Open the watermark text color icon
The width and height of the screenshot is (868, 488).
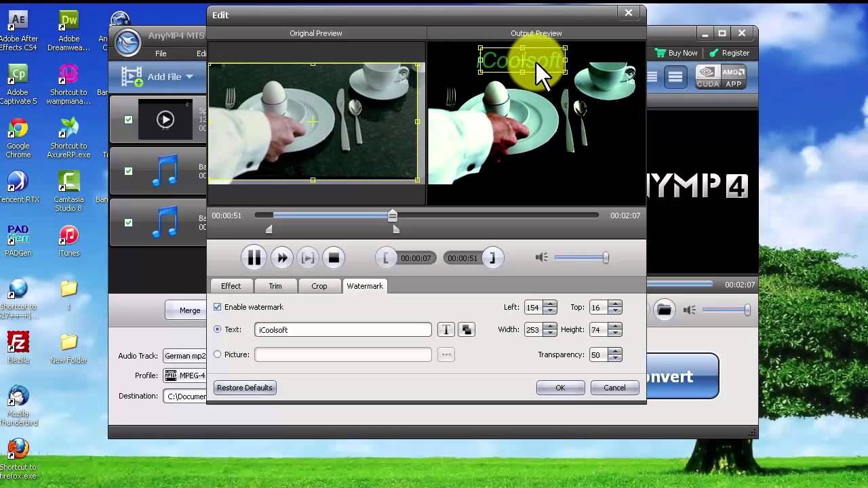[467, 329]
